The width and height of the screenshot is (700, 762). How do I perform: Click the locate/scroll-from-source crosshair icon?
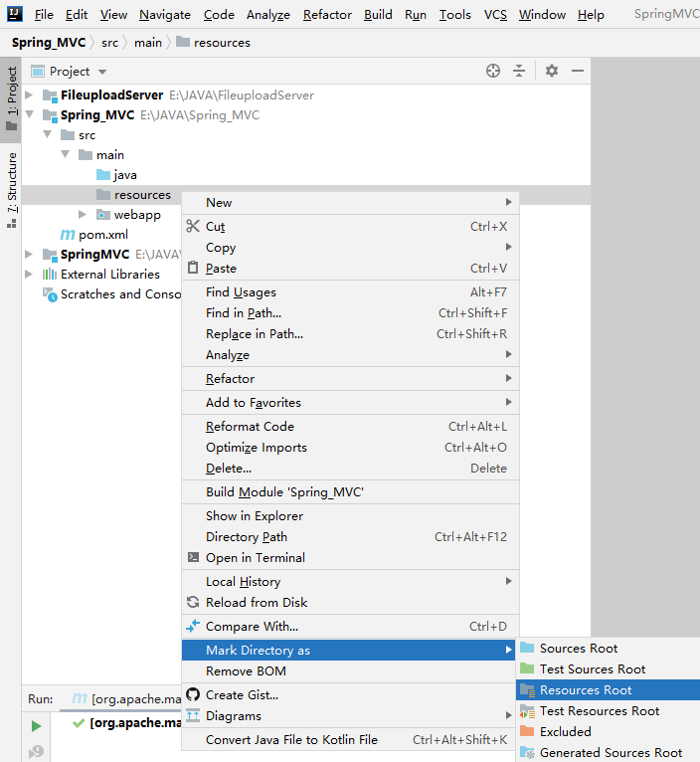pos(492,71)
